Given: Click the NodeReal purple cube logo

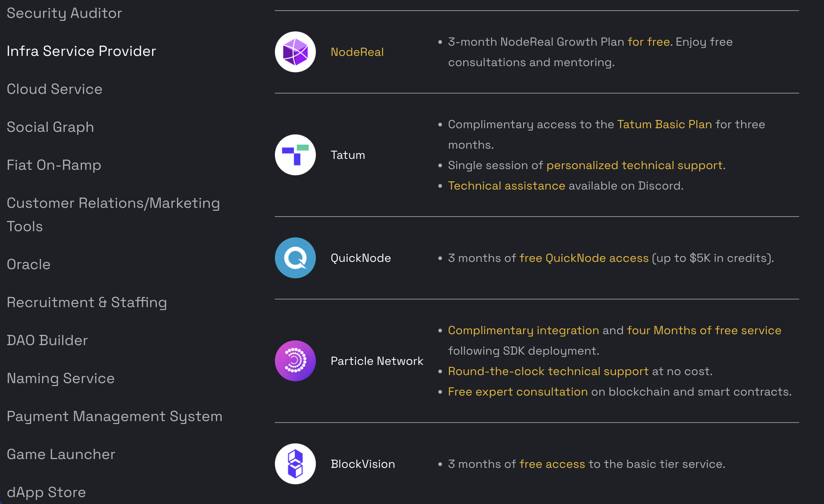Looking at the screenshot, I should pyautogui.click(x=295, y=52).
